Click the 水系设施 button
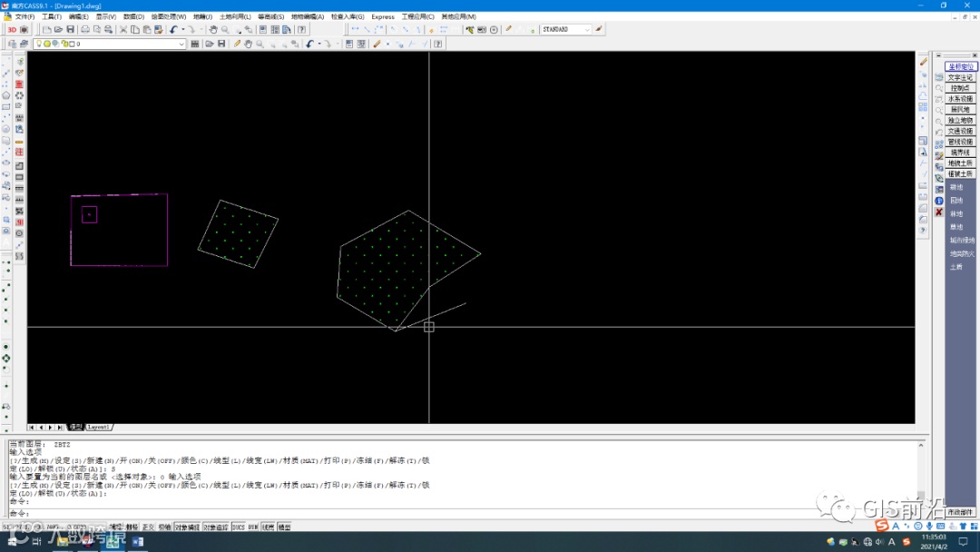980x552 pixels. coord(960,99)
